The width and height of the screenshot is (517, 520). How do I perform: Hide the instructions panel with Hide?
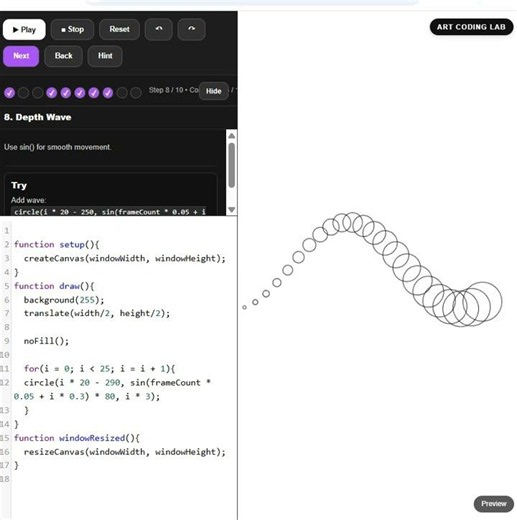(213, 91)
